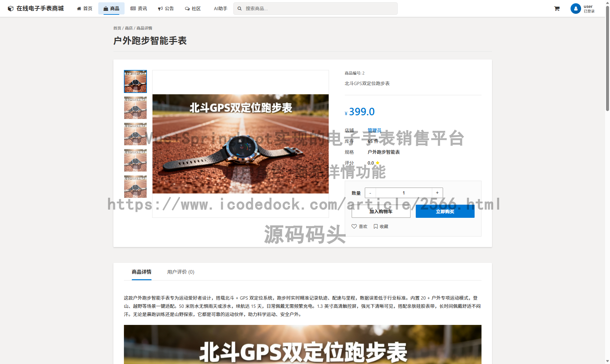Viewport: 610px width, 364px height.
Task: Click inside the search input field
Action: pos(316,8)
